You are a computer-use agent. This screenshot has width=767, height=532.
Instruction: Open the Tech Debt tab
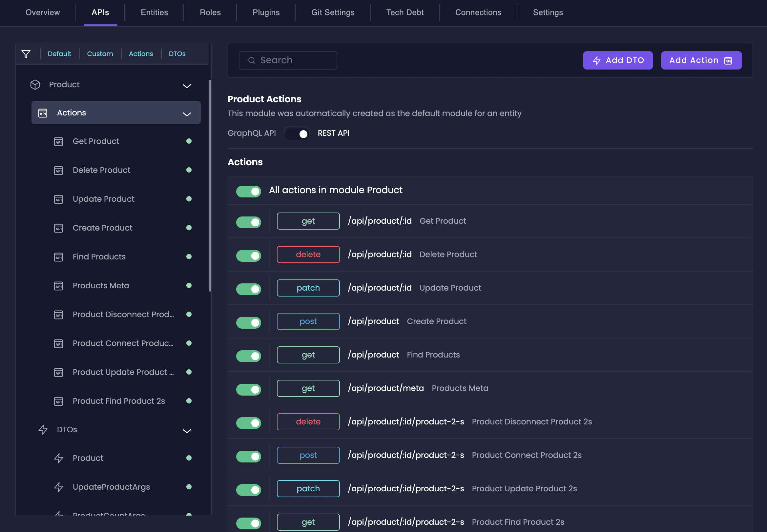coord(405,12)
